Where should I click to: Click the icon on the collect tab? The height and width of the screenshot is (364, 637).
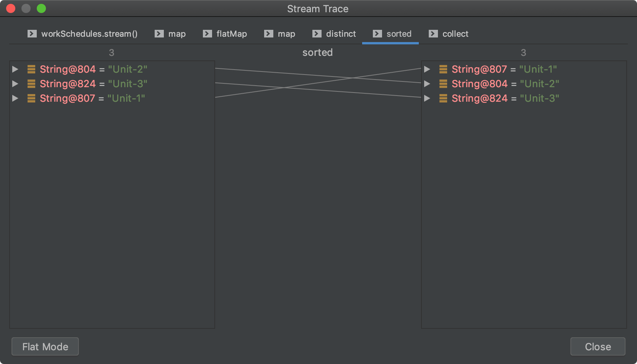click(x=433, y=34)
